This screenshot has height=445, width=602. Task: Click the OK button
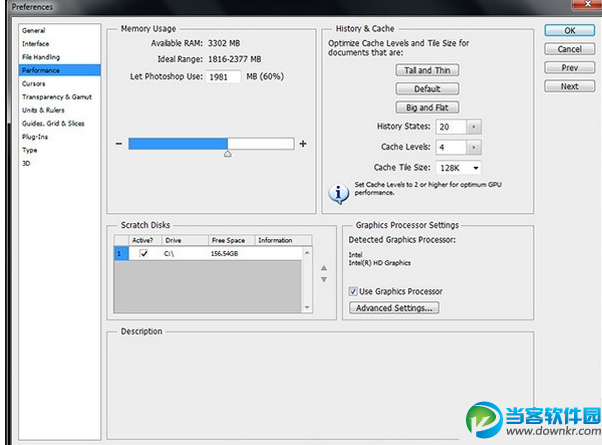(x=569, y=30)
